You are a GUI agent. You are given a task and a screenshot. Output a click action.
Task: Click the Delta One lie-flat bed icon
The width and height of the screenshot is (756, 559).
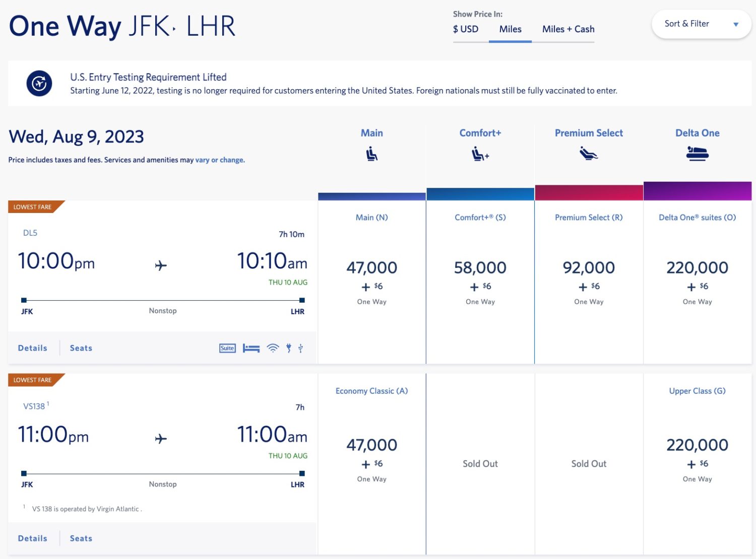(697, 154)
